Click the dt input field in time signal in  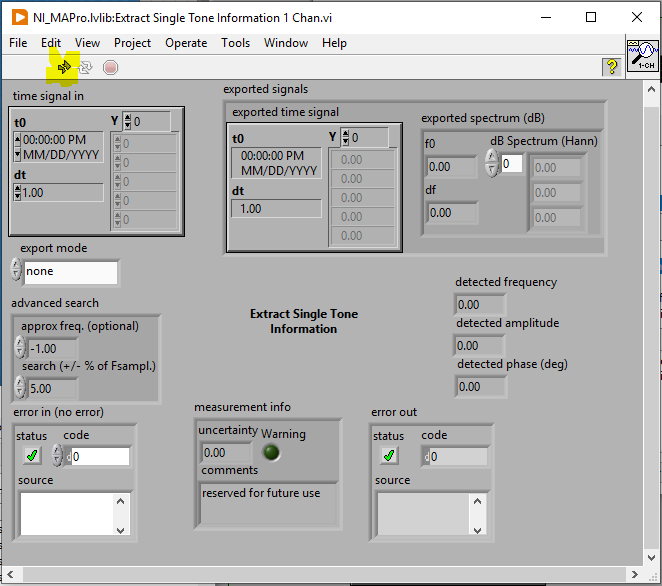tap(62, 192)
